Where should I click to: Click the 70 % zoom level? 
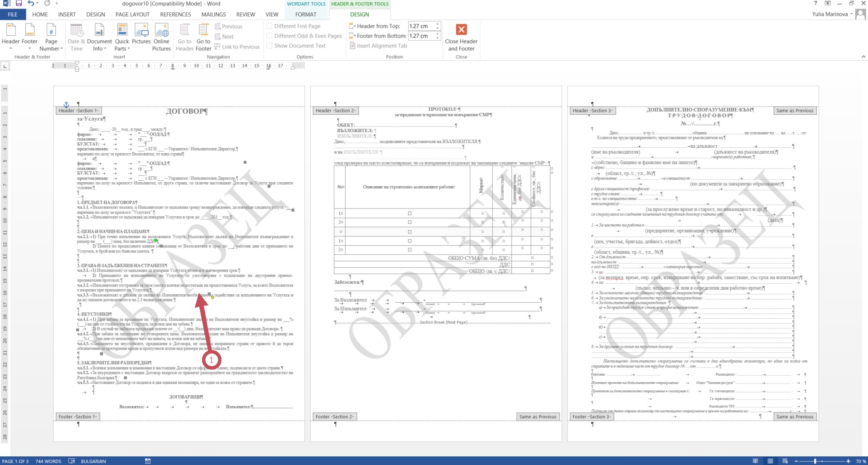coord(860,461)
